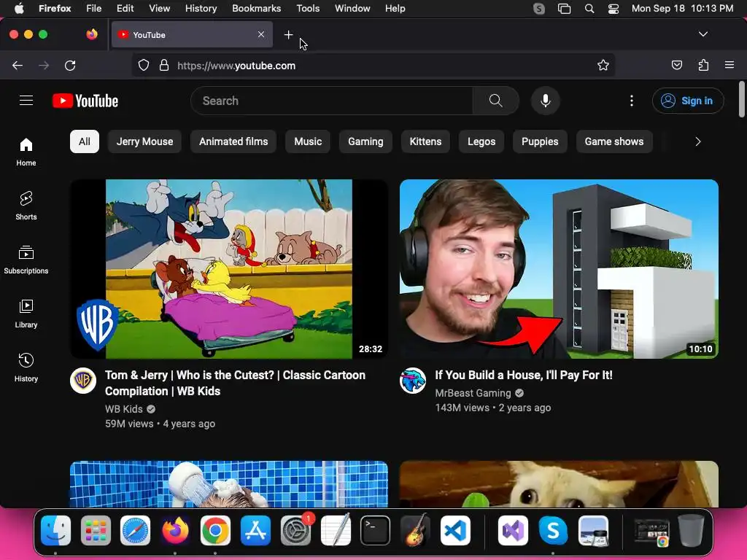Open the File menu
747x560 pixels.
coord(94,8)
